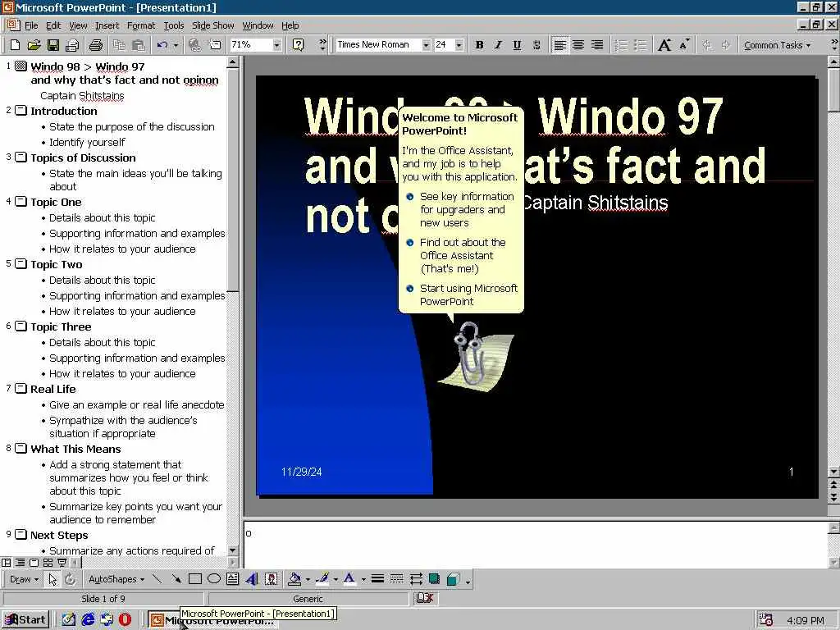Screen dimensions: 840x630
Task: Click the Shadow effect icon
Action: point(435,579)
